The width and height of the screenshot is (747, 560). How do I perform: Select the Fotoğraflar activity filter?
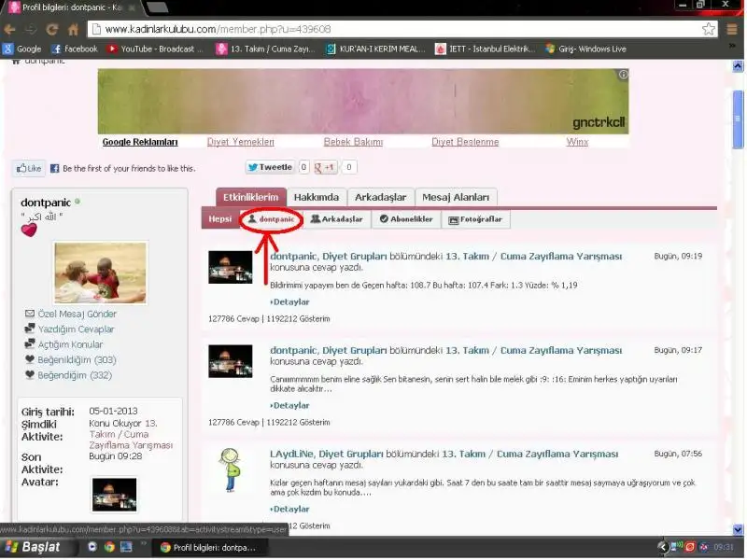pos(475,219)
